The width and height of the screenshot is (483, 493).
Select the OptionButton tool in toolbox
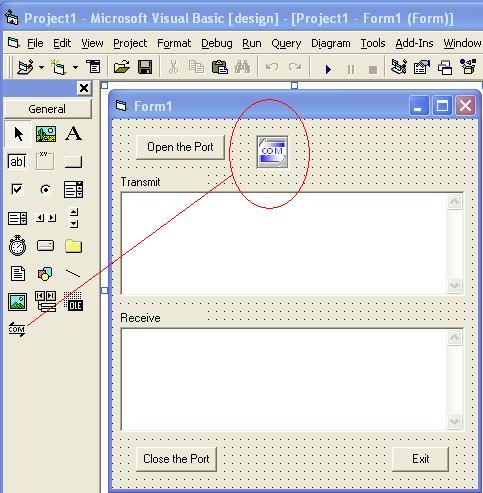tap(46, 189)
